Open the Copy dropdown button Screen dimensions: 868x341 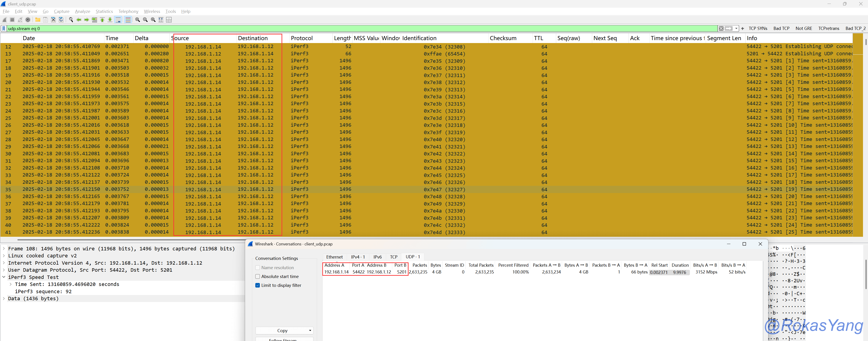284,331
